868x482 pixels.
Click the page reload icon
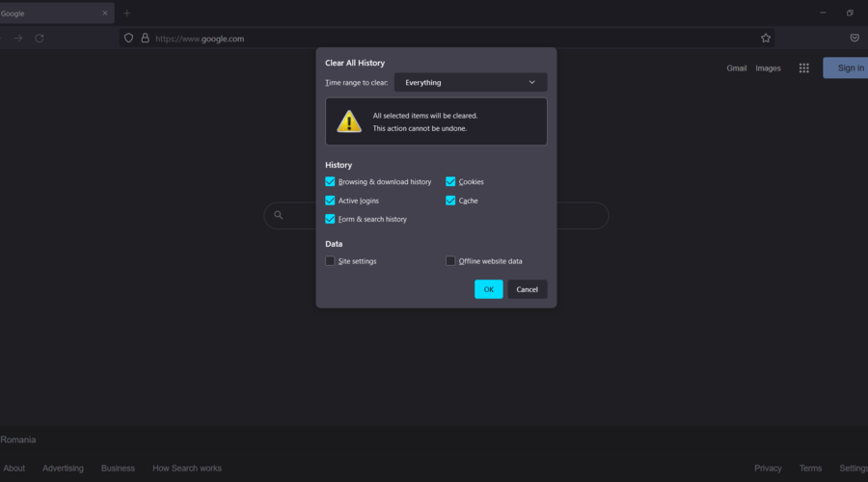point(40,39)
